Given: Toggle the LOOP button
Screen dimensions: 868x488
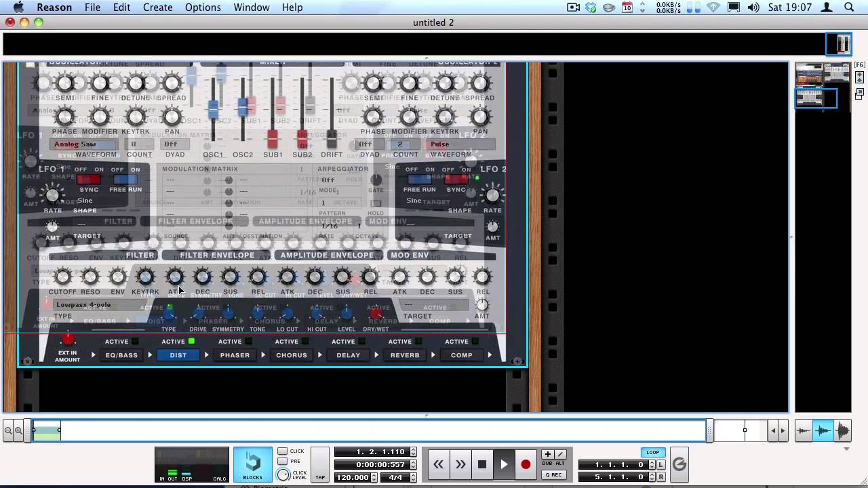Looking at the screenshot, I should [652, 452].
